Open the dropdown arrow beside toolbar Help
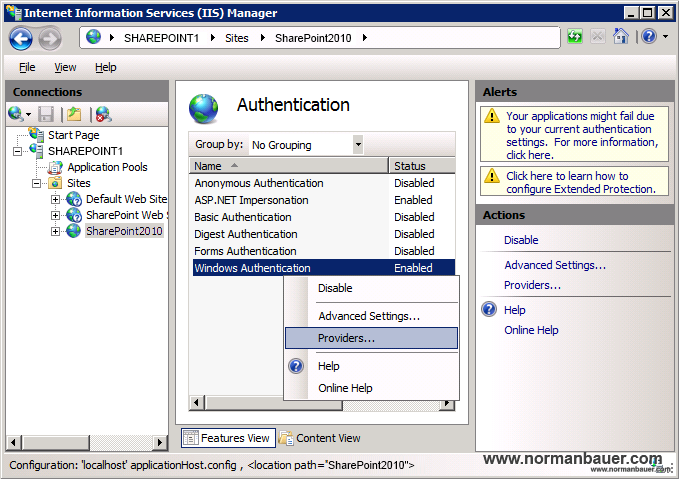Screen dimensions: 679x479 point(666,37)
